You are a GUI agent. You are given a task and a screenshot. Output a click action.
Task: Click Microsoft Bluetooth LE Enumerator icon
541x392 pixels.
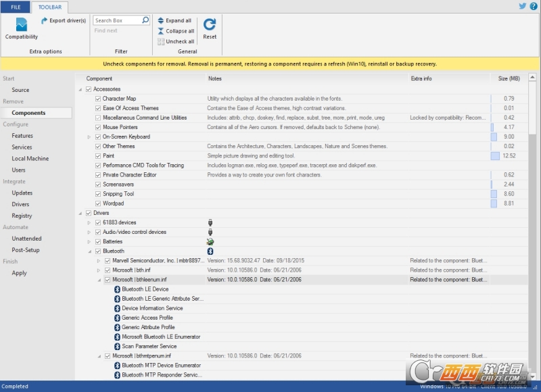click(117, 337)
